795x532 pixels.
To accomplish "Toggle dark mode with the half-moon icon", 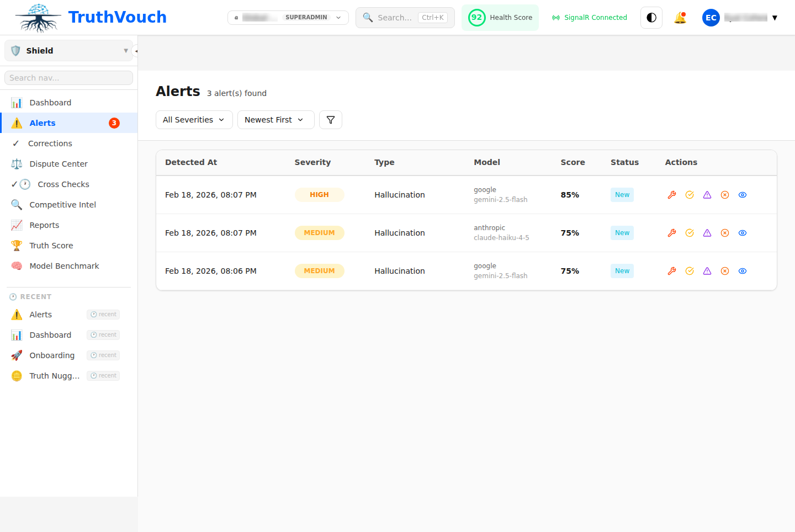I will (x=651, y=17).
